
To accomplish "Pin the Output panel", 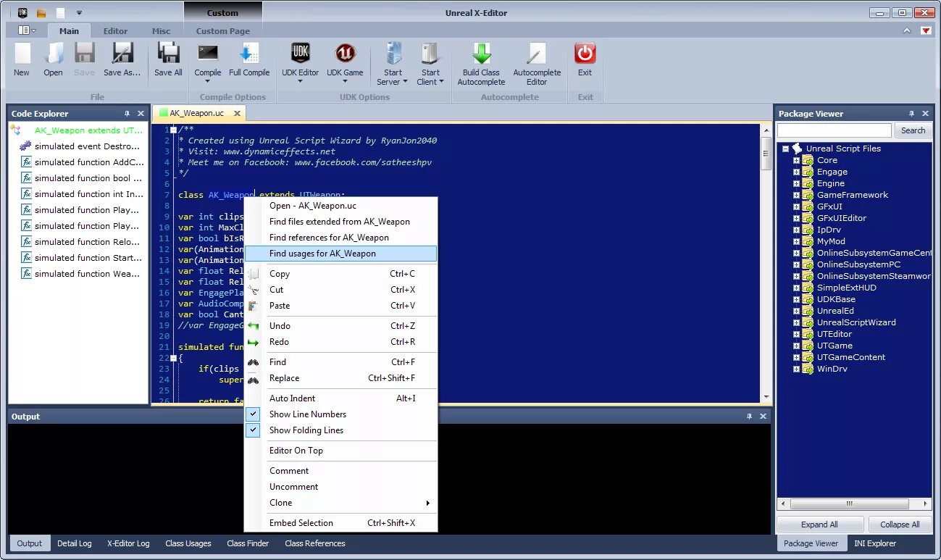I will pyautogui.click(x=750, y=417).
